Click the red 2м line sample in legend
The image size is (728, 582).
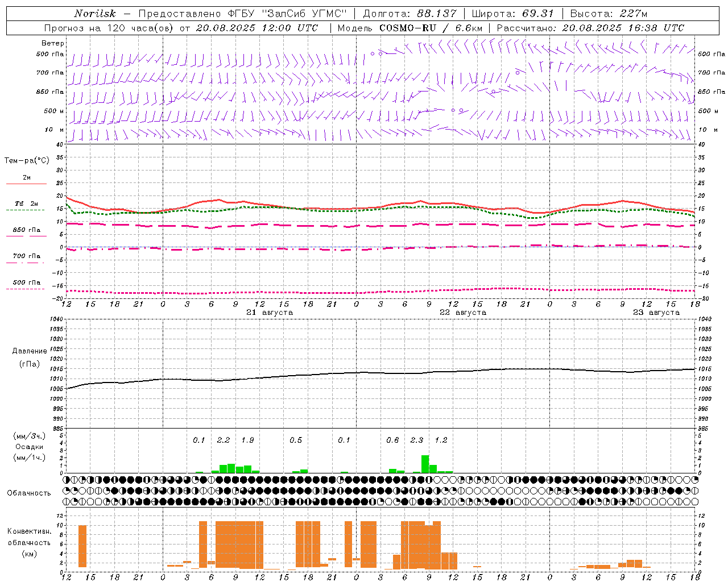[x=26, y=184]
